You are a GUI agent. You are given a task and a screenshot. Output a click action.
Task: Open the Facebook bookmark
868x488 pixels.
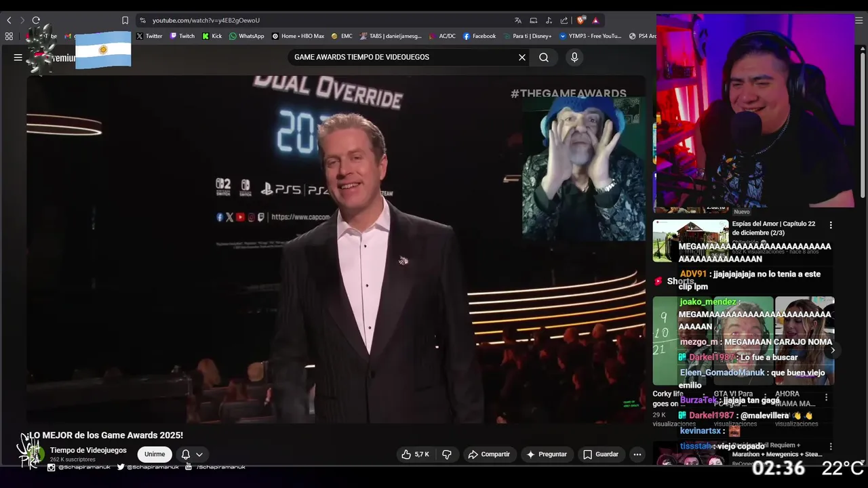(479, 36)
